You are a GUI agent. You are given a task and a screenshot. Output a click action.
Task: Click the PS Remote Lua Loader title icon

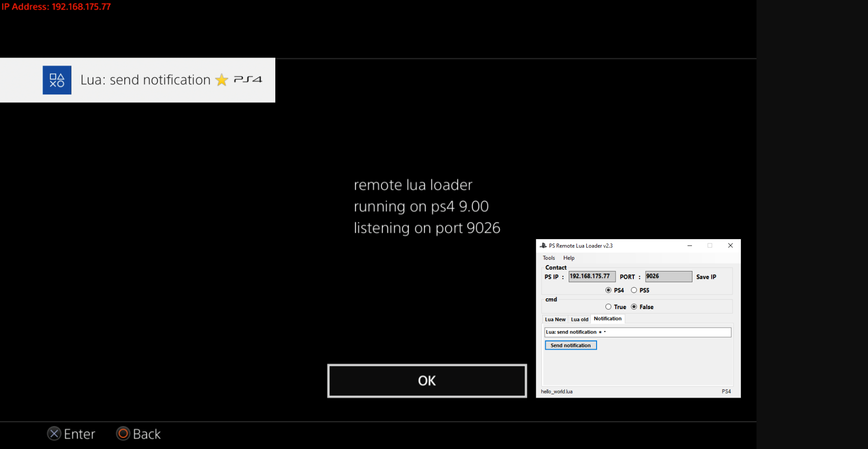(x=543, y=246)
